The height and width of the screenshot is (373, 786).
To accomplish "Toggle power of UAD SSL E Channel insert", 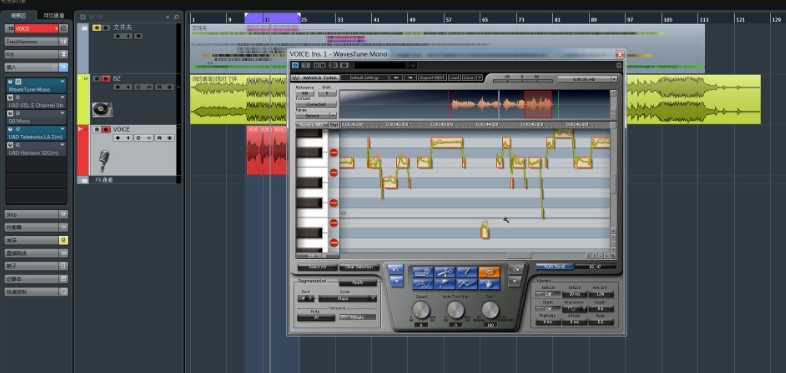I will click(x=11, y=98).
